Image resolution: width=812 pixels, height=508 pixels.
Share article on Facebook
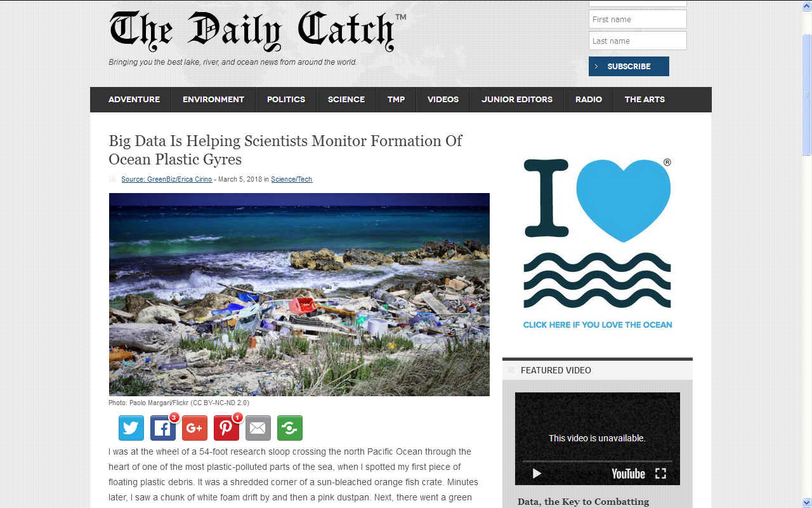coord(163,428)
